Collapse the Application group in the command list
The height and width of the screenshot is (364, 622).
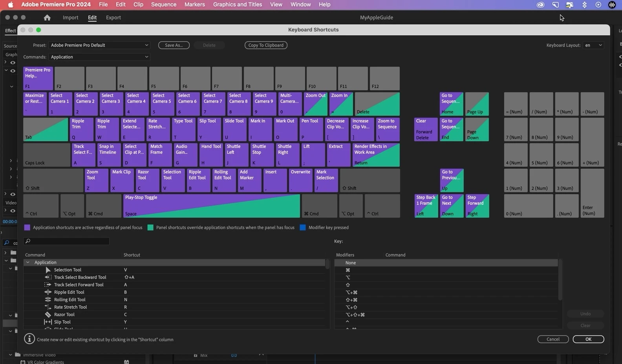(27, 262)
